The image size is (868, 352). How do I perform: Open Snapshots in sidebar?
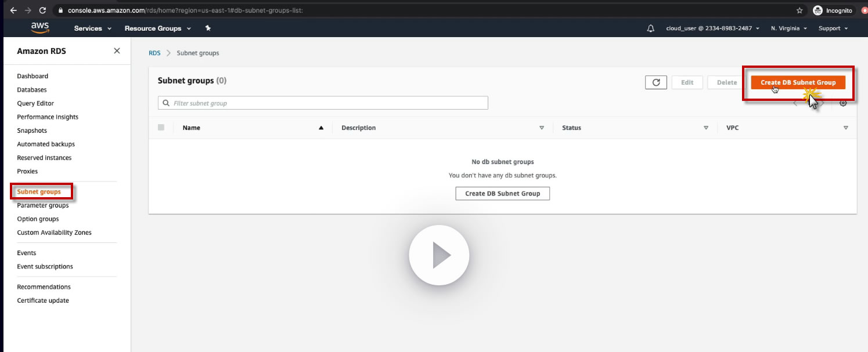click(x=32, y=130)
